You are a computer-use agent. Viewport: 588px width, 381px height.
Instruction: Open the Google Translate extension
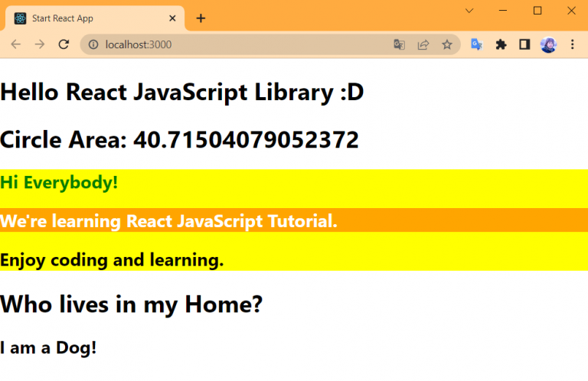click(476, 44)
